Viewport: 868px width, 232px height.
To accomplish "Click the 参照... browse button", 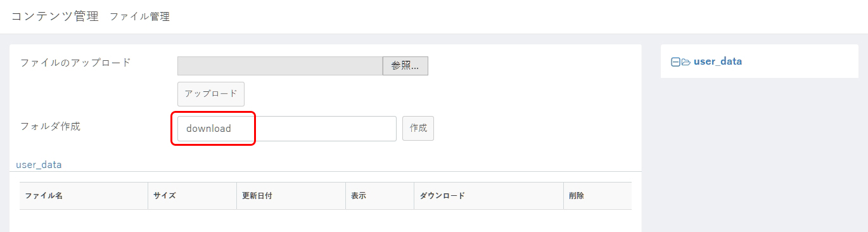I will 405,66.
